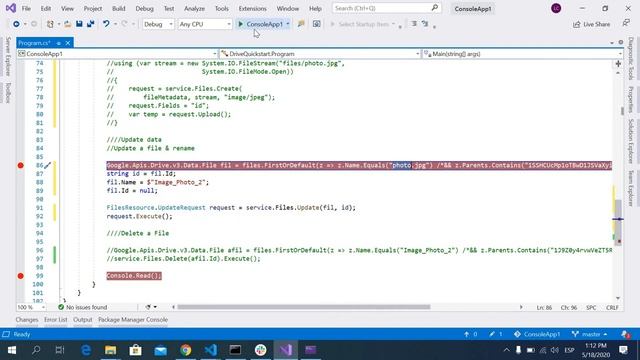640x360 pixels.
Task: Click the user account avatar
Action: tap(556, 8)
